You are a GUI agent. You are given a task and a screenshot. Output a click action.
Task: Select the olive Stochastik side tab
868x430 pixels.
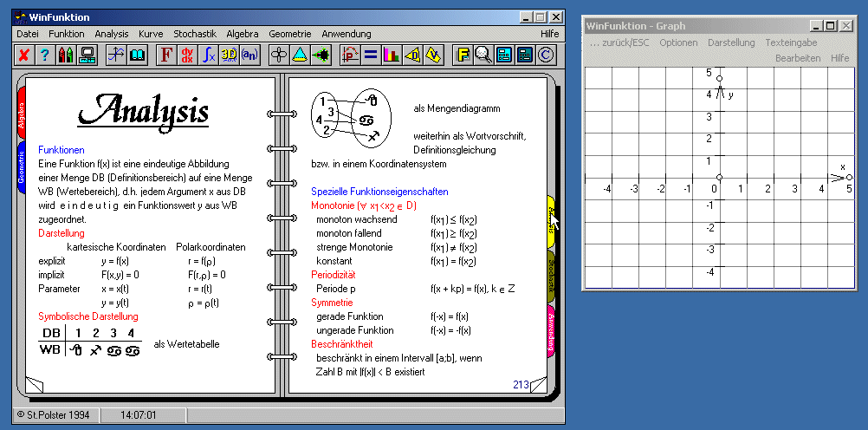(x=550, y=276)
